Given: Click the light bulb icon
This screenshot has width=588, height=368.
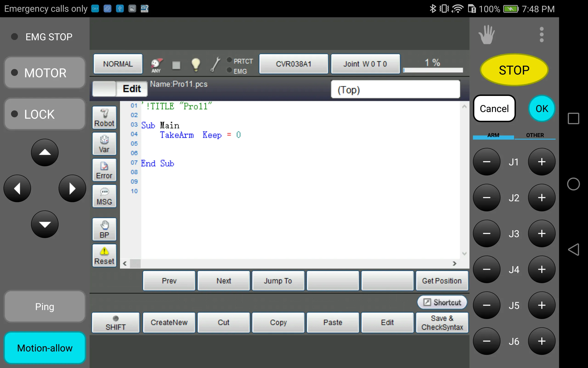Looking at the screenshot, I should (196, 65).
